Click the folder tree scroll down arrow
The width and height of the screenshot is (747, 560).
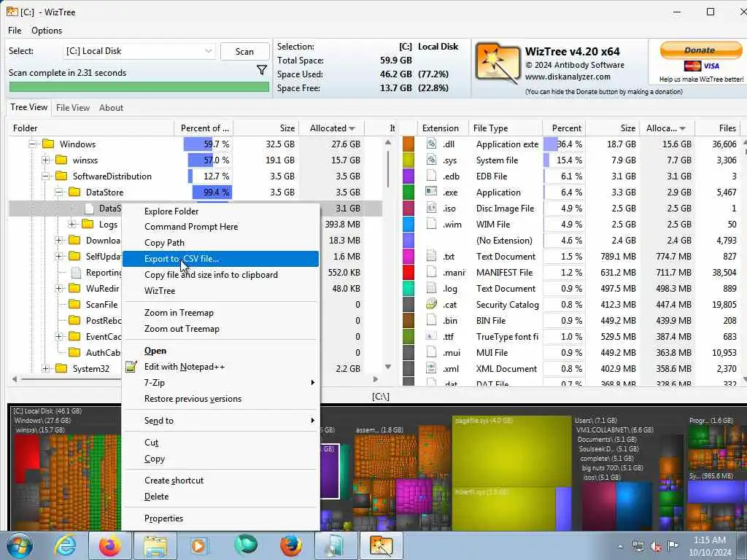pos(388,367)
